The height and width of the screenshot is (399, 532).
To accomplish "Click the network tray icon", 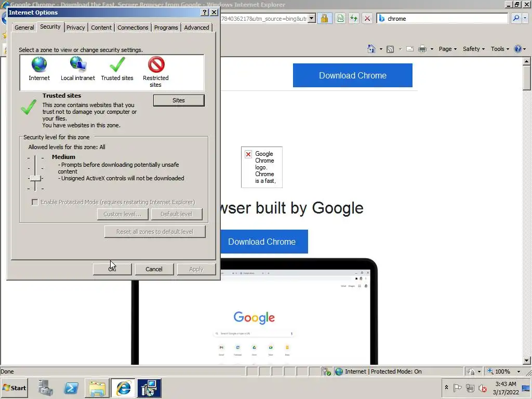I will (x=470, y=388).
